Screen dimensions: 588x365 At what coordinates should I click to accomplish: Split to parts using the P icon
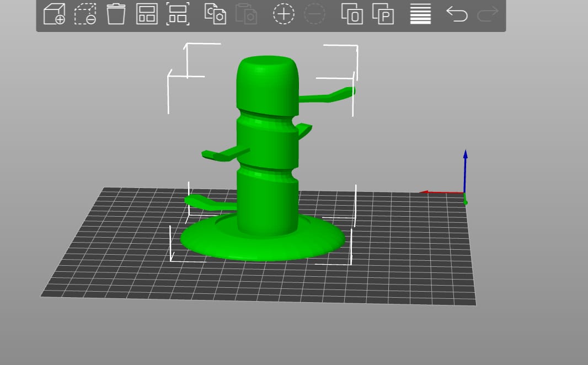pyautogui.click(x=383, y=14)
